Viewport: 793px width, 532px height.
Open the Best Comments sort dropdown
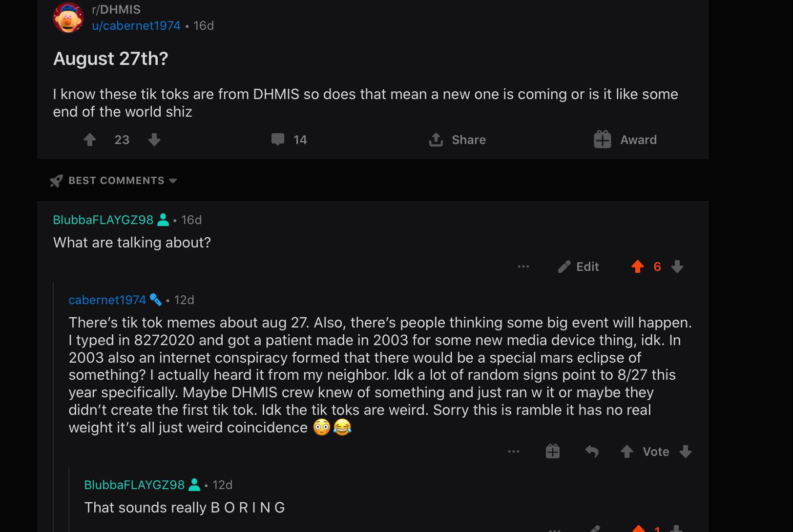pyautogui.click(x=116, y=181)
